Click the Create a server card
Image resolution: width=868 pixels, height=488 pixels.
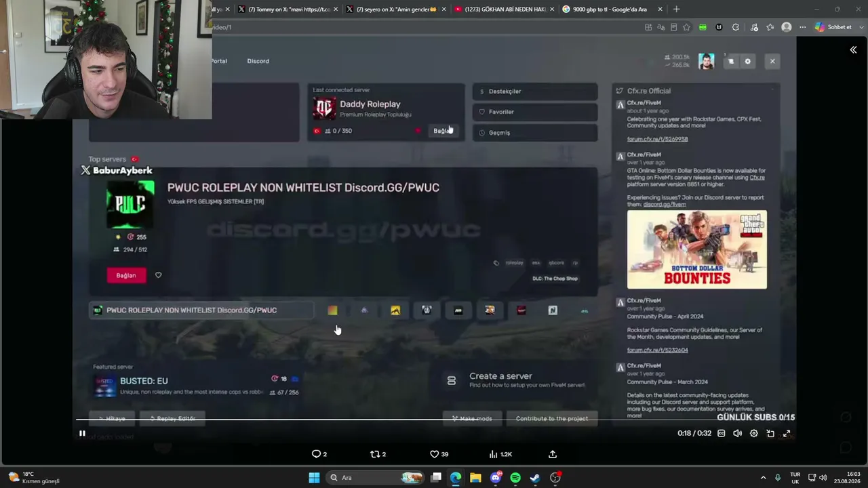click(519, 380)
